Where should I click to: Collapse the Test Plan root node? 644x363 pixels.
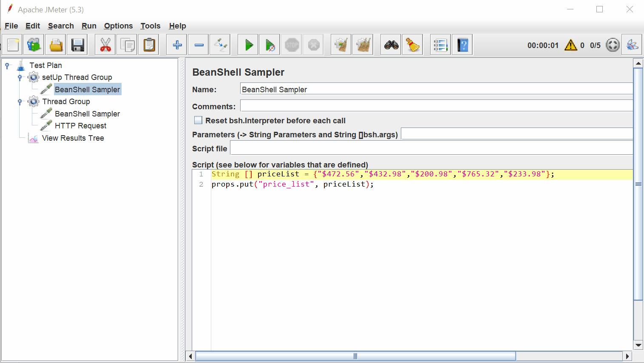[7, 65]
